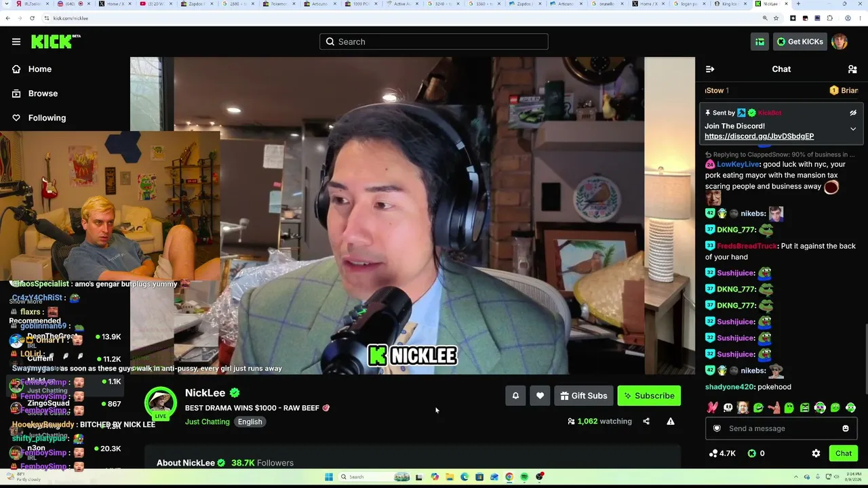
Task: Click the Get KICKs button
Action: coord(800,41)
